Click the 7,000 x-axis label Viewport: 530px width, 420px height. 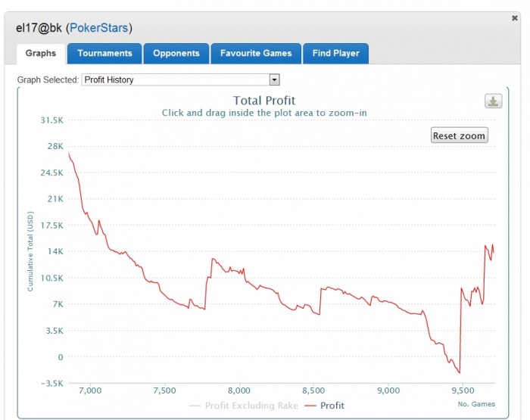point(90,390)
